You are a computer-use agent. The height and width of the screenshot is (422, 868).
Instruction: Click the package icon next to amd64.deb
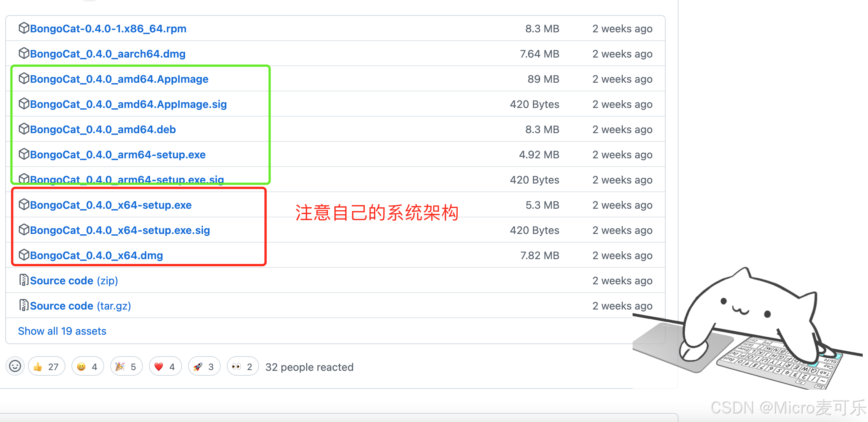click(x=24, y=129)
